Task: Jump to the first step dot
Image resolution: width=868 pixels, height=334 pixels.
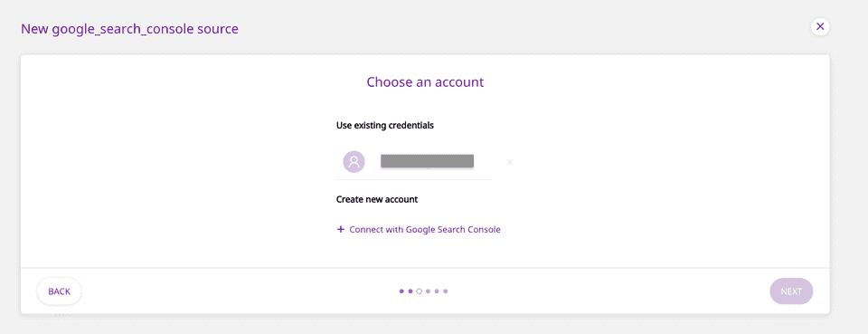Action: coord(401,291)
